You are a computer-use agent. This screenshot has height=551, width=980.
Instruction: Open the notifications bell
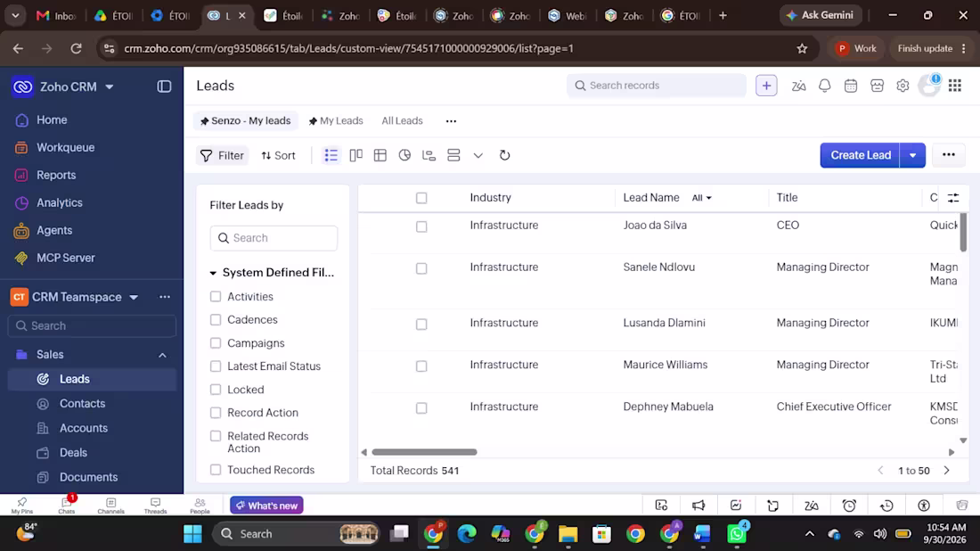(x=824, y=86)
